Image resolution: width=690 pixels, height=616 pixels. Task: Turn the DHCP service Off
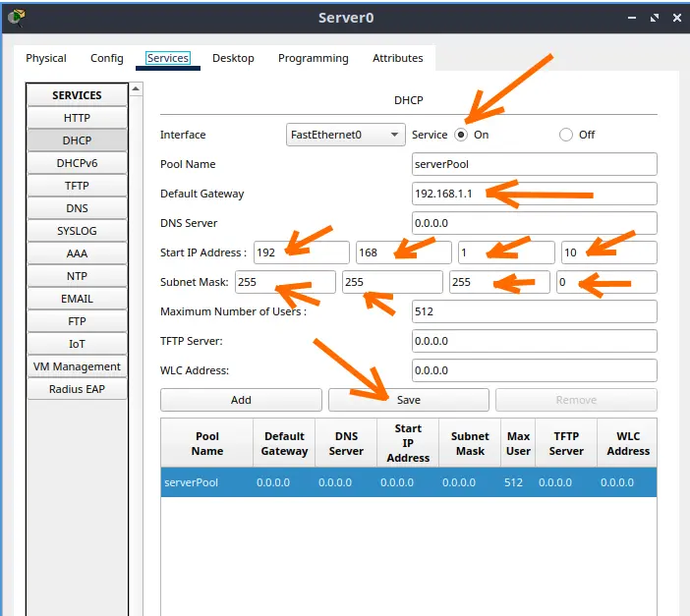[566, 135]
